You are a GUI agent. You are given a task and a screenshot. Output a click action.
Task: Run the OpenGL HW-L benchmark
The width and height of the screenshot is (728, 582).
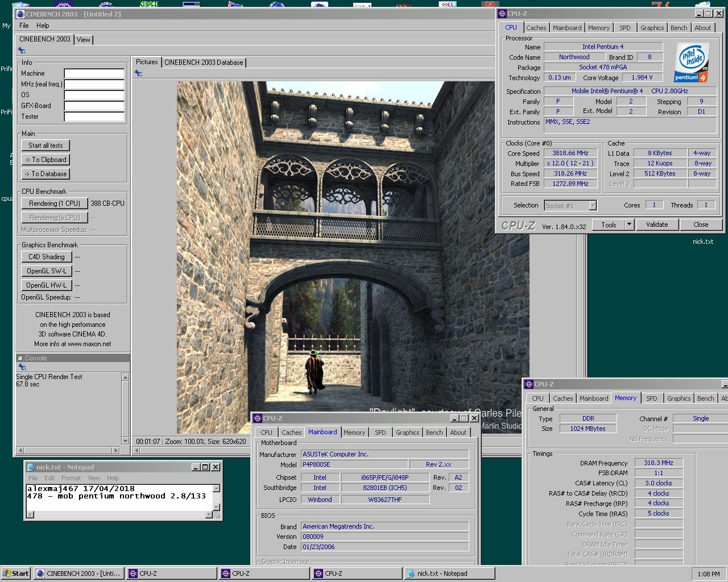point(47,285)
